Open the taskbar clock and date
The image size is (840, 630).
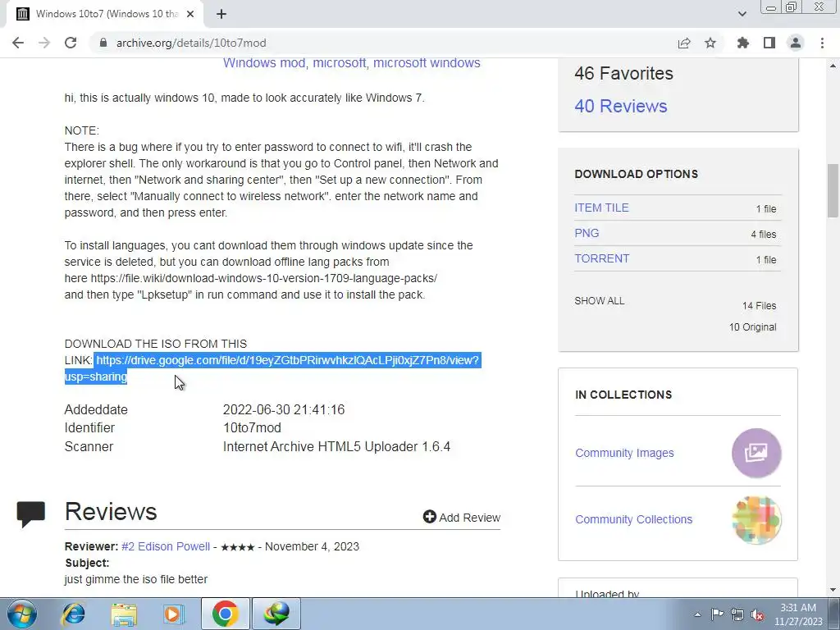click(798, 614)
